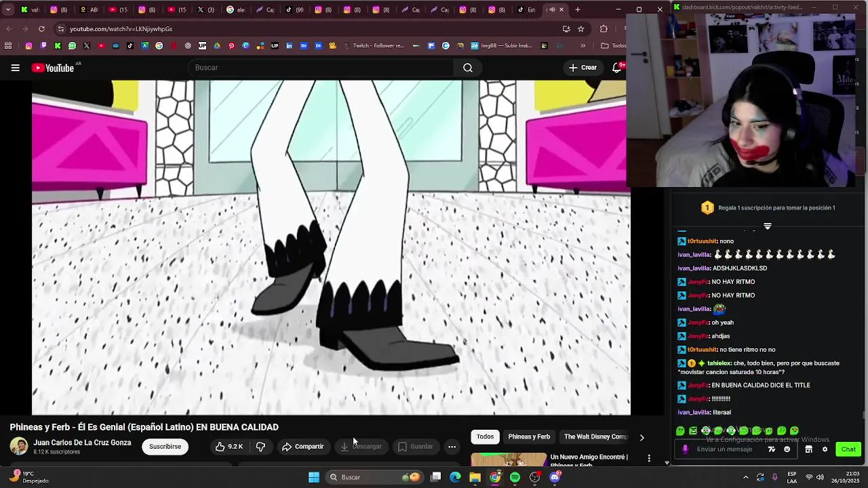The image size is (868, 488).
Task: Show hidden system tray icons
Action: point(746,477)
